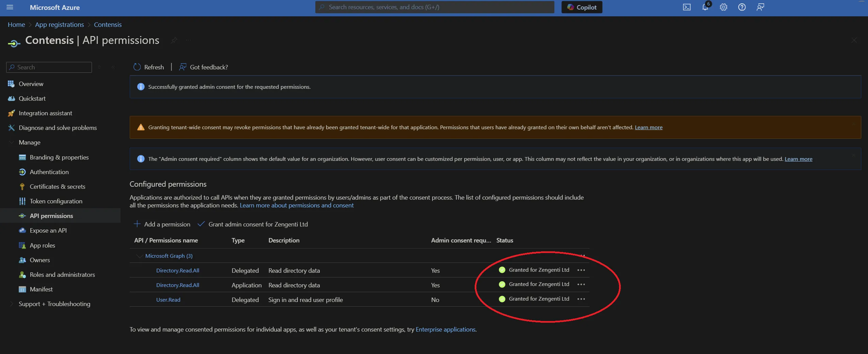Click the Admin consent requ... column header
868x354 pixels.
pos(461,240)
